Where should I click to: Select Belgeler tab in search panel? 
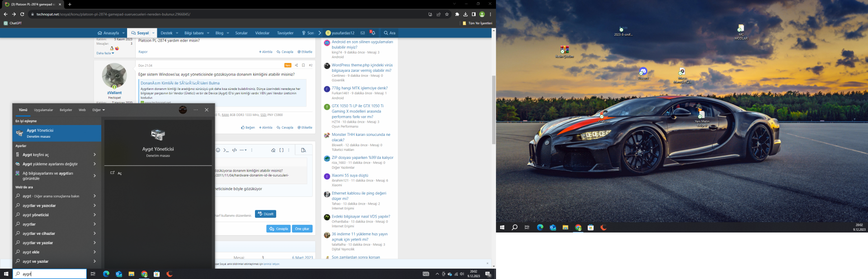[66, 110]
